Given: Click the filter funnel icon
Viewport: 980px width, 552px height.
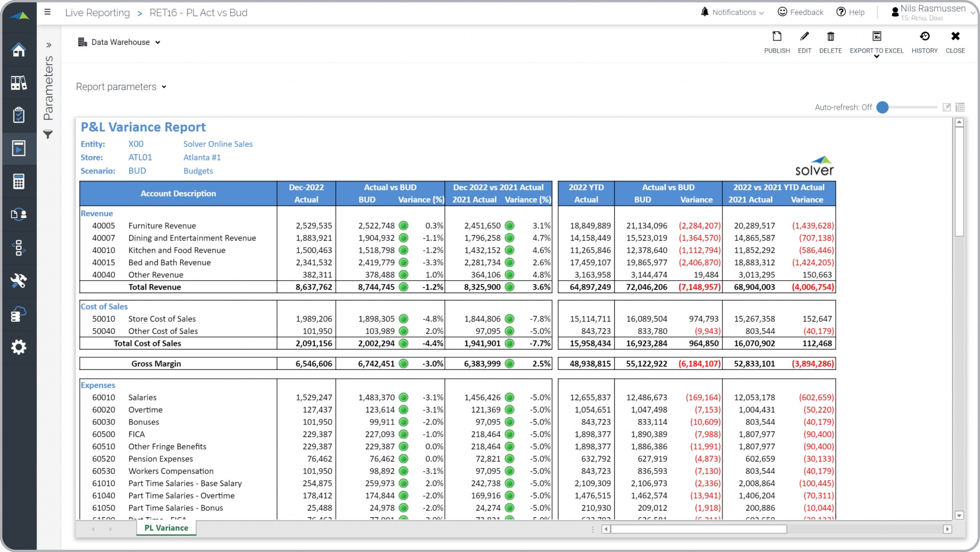Looking at the screenshot, I should click(x=48, y=134).
